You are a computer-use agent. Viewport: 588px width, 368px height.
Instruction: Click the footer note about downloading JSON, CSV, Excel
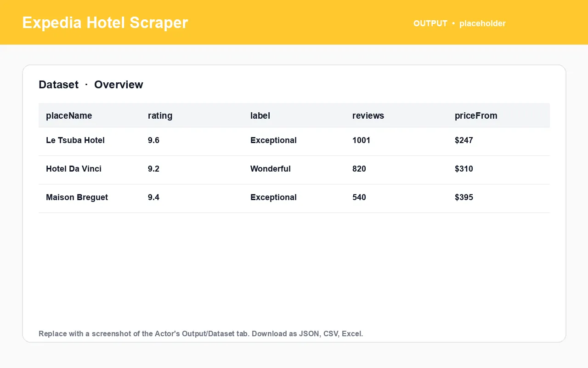[x=201, y=333]
